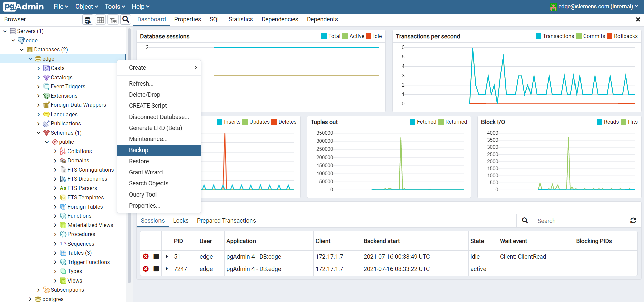The width and height of the screenshot is (644, 302).
Task: Expand the Functions node
Action: tap(55, 216)
